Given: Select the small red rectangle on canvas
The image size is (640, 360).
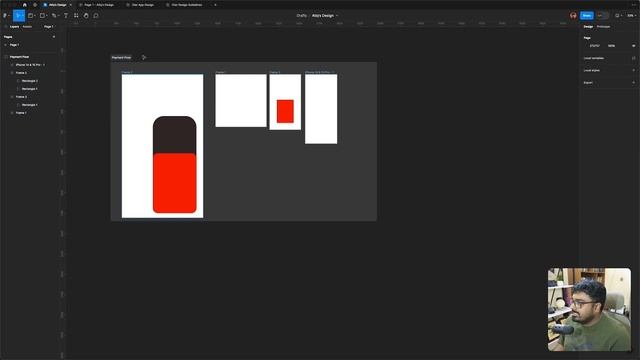Looking at the screenshot, I should coord(285,111).
